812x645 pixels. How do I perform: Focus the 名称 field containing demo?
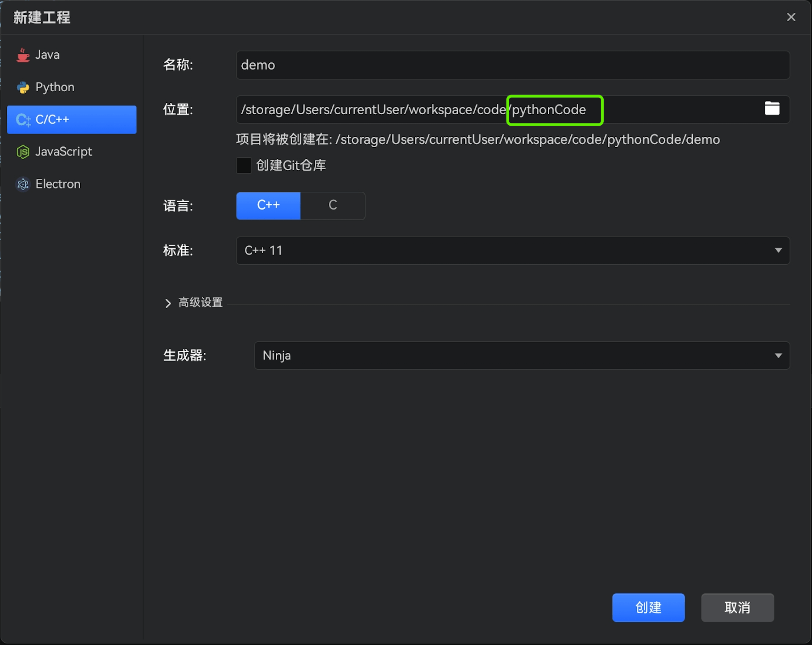point(512,65)
